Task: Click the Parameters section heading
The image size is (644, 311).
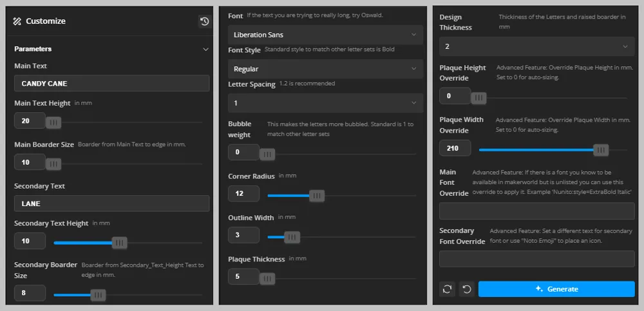Action: pos(33,49)
